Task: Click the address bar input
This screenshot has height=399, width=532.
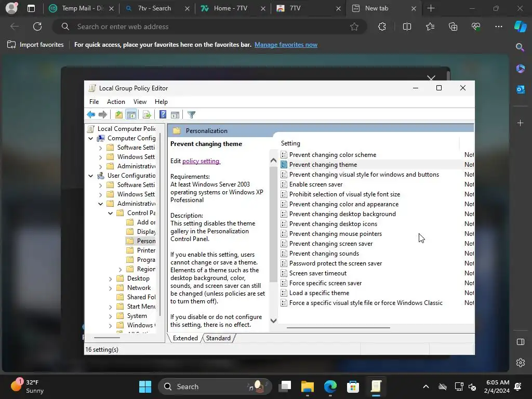Action: [x=210, y=26]
